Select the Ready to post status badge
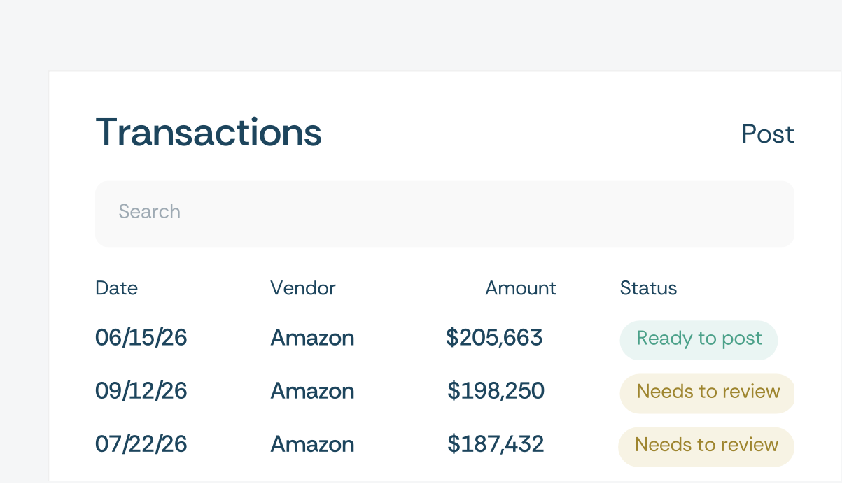Viewport: 868px width, 484px height. 699,339
